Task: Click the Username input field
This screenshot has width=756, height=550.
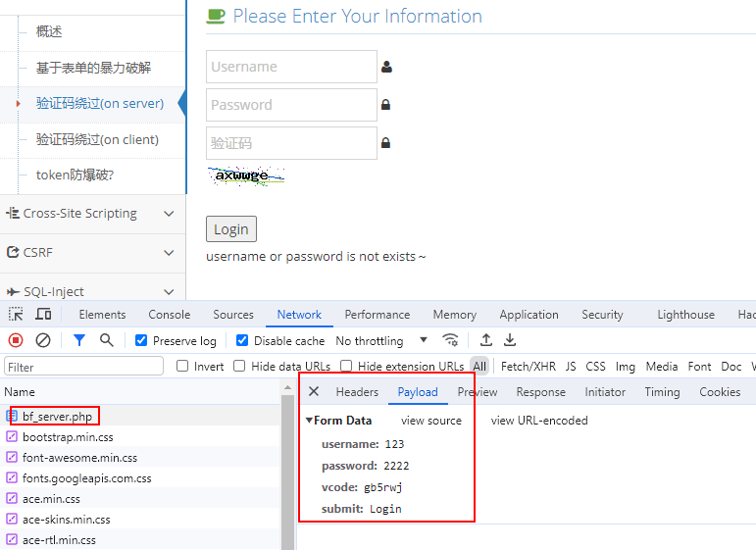Action: pyautogui.click(x=291, y=67)
